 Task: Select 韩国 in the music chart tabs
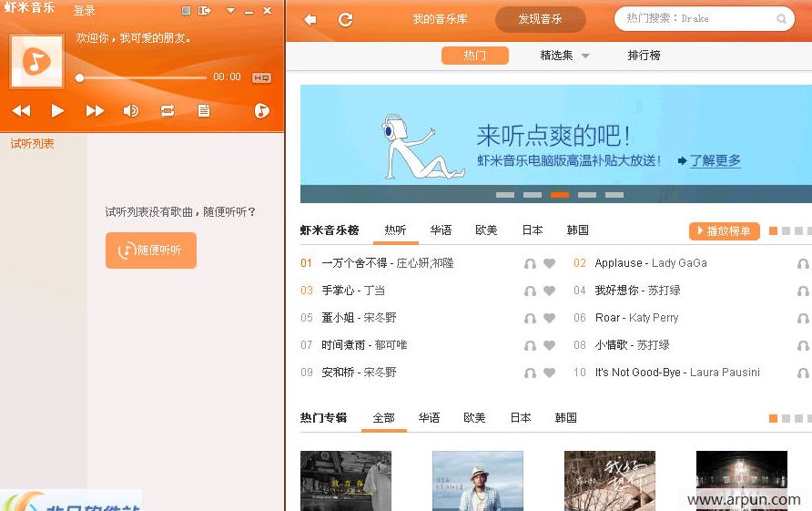coord(577,230)
